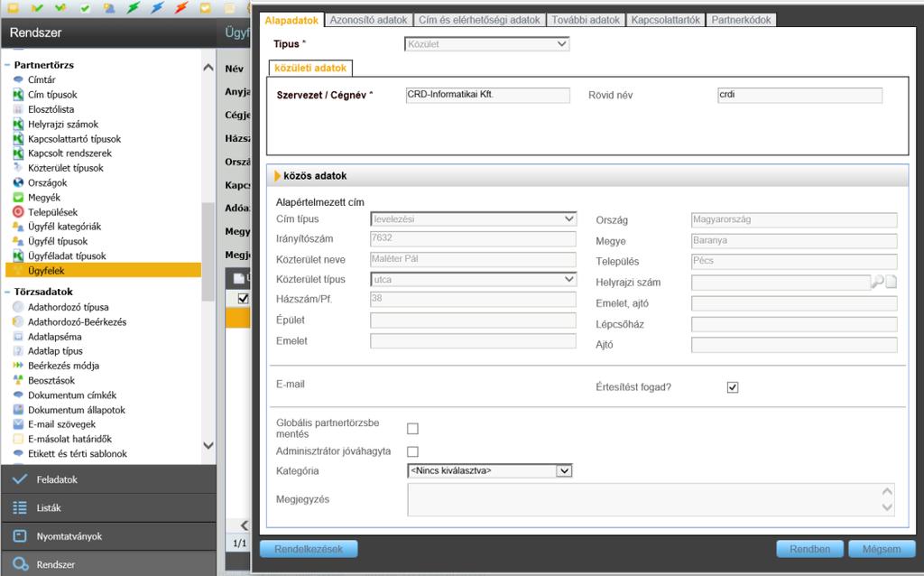Select the Alapadatok tab
Screen dimensions: 924x576
tap(291, 20)
